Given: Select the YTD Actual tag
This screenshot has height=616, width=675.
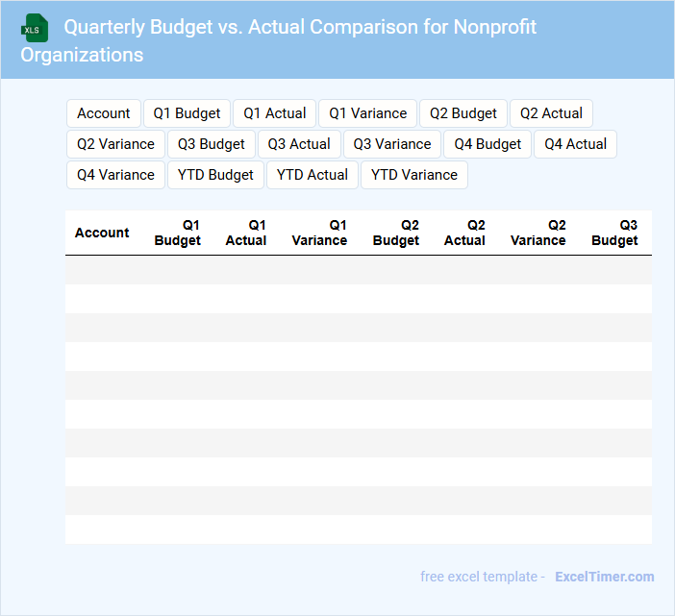Looking at the screenshot, I should click(x=312, y=175).
